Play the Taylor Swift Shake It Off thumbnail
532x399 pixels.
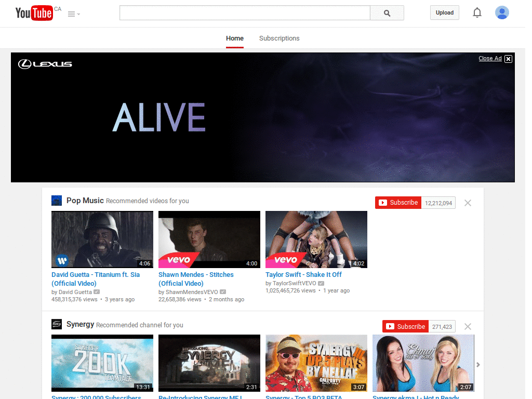click(316, 240)
